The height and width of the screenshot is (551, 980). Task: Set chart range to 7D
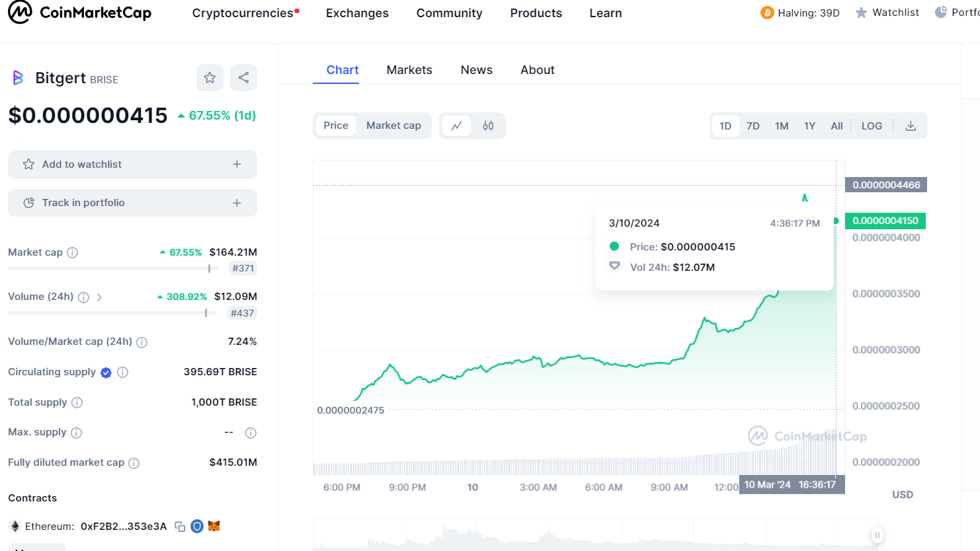click(x=753, y=126)
